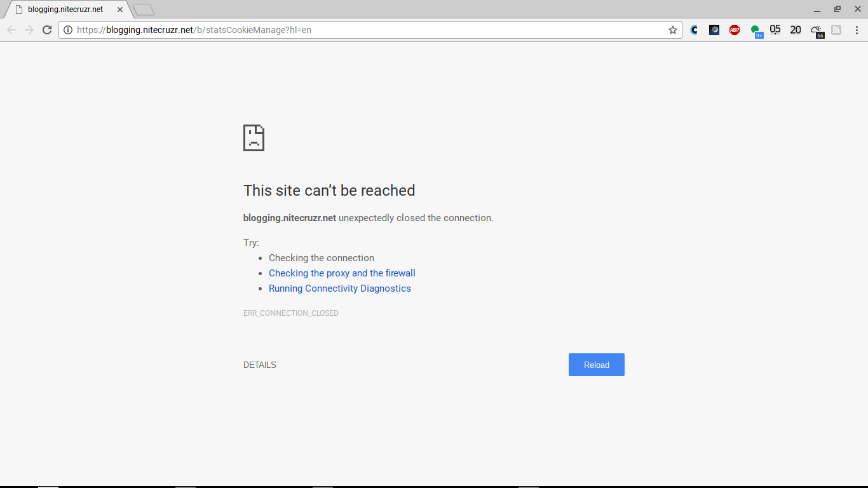This screenshot has width=868, height=488.
Task: Open the blue "C" extension in toolbar
Action: pos(694,30)
